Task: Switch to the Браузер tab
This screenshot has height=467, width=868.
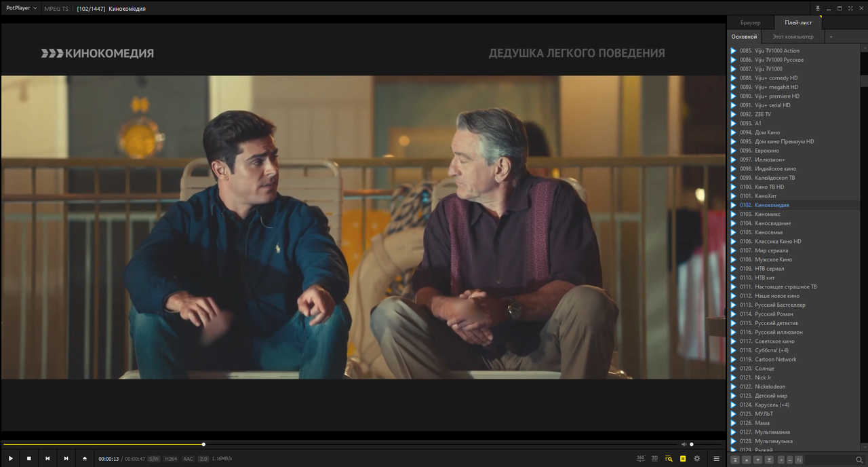Action: pyautogui.click(x=751, y=22)
